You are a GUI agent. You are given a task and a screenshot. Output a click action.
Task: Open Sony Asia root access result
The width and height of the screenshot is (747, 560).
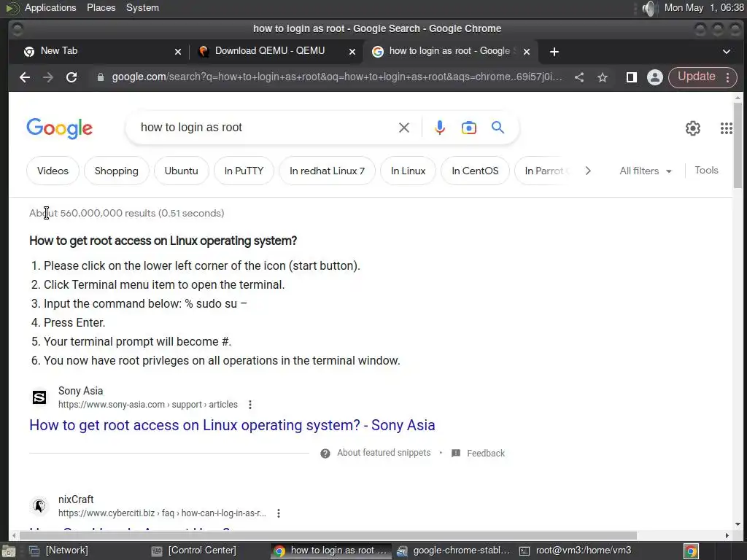click(232, 425)
